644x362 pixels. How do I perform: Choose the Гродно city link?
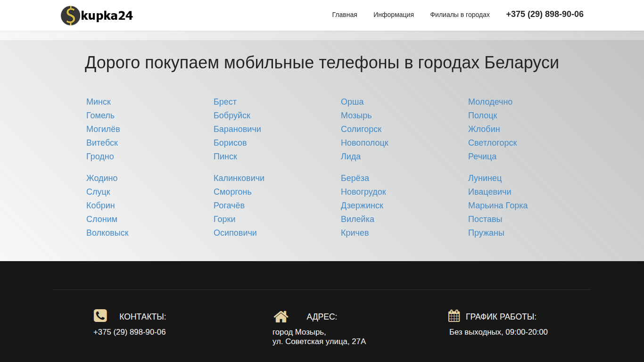(x=100, y=156)
